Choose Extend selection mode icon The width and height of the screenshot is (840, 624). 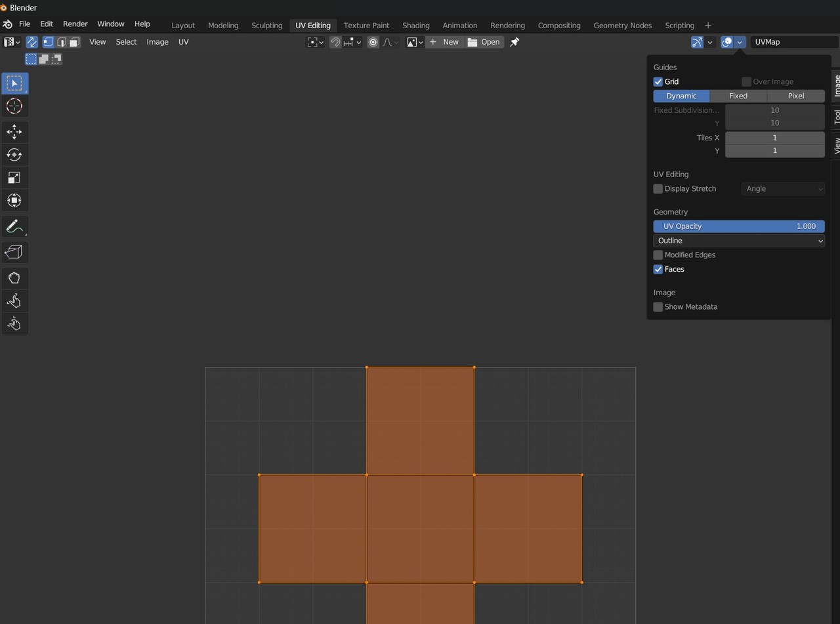[x=43, y=59]
